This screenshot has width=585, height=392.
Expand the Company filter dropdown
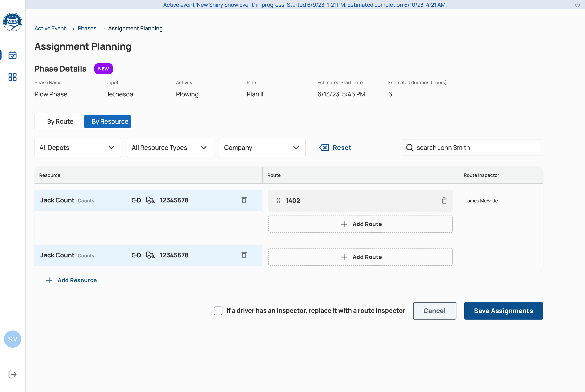[x=262, y=147]
